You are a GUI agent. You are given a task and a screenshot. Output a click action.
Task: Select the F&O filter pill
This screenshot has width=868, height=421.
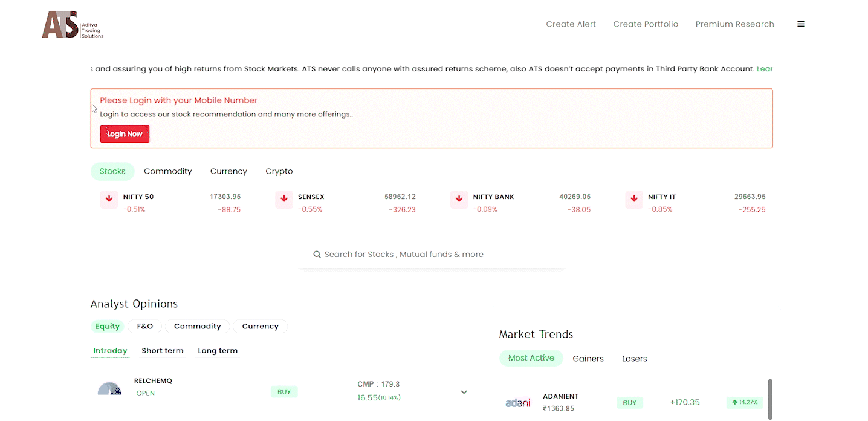pos(145,327)
